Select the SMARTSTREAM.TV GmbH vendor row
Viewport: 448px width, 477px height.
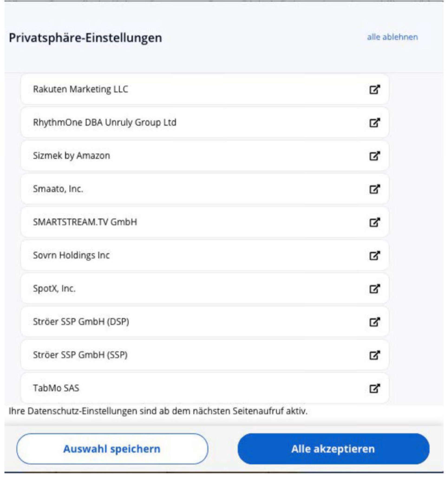point(85,222)
